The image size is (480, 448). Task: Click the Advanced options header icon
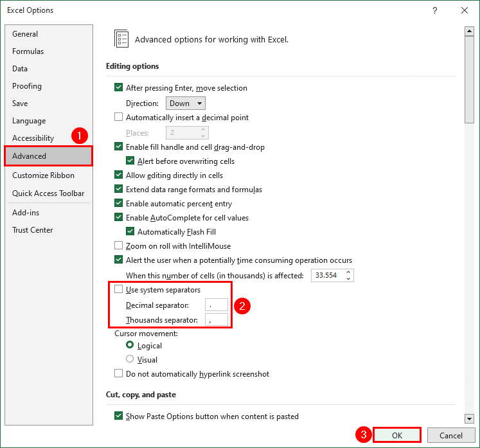coord(121,39)
